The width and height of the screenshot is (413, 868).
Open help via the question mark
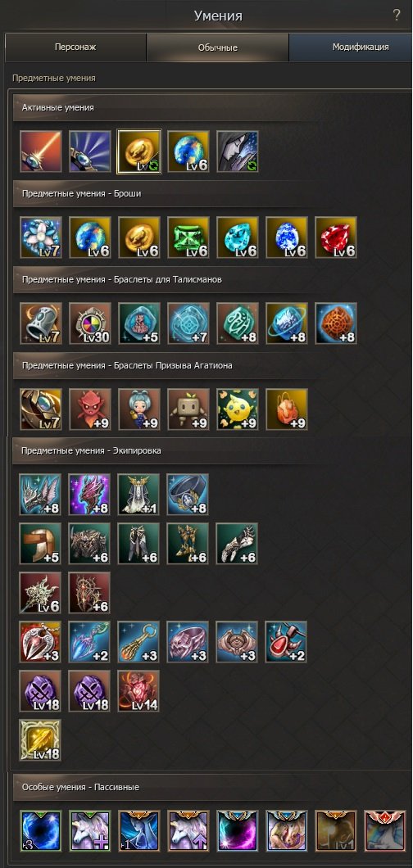tap(397, 15)
